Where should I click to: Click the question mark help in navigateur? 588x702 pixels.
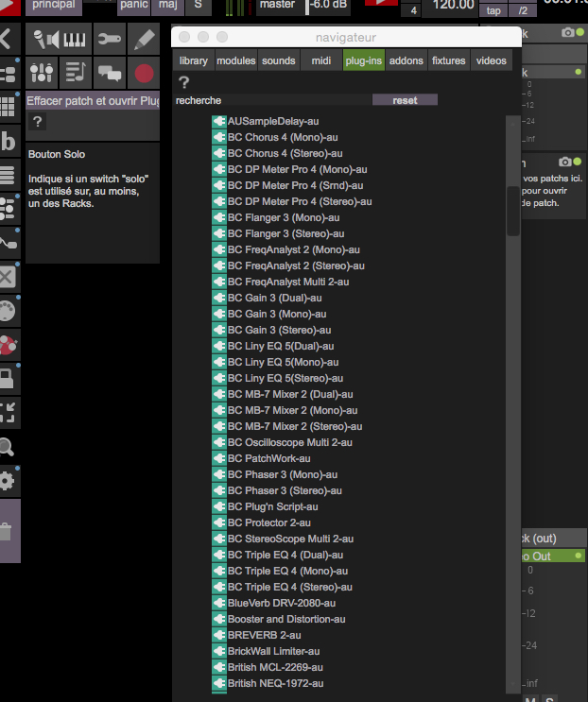tap(183, 82)
